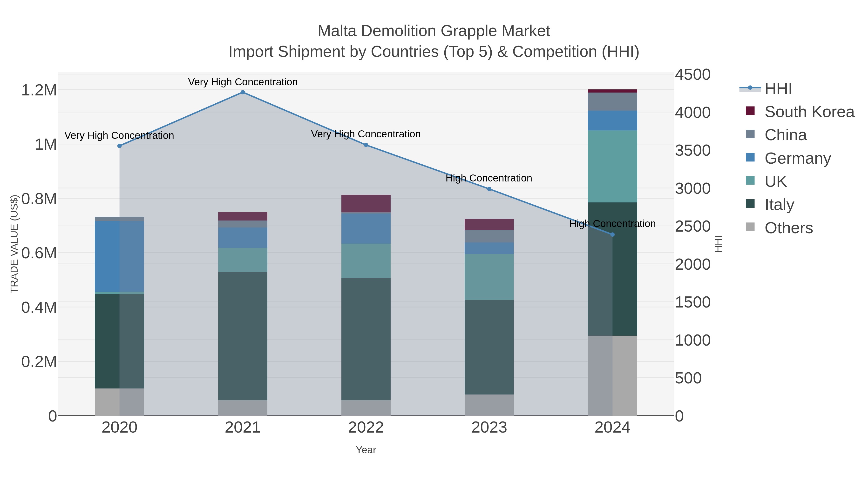
Task: Click the 2022 South Korea bar segment
Action: [x=366, y=203]
